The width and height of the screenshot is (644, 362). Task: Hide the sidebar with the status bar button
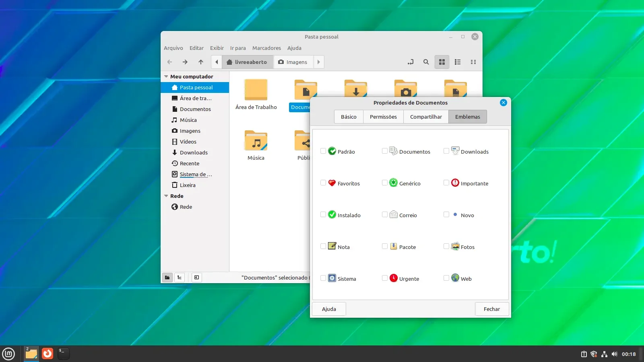(x=196, y=277)
